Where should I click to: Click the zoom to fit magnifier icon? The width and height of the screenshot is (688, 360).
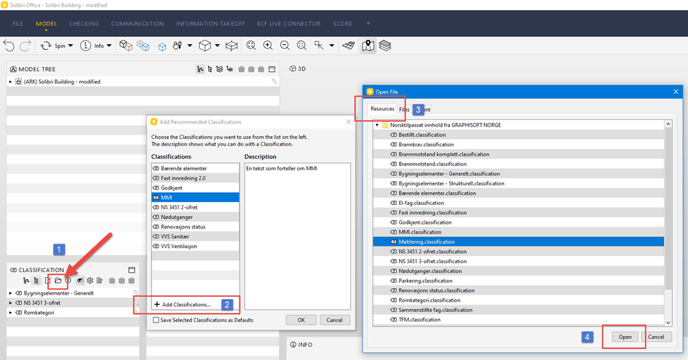251,46
